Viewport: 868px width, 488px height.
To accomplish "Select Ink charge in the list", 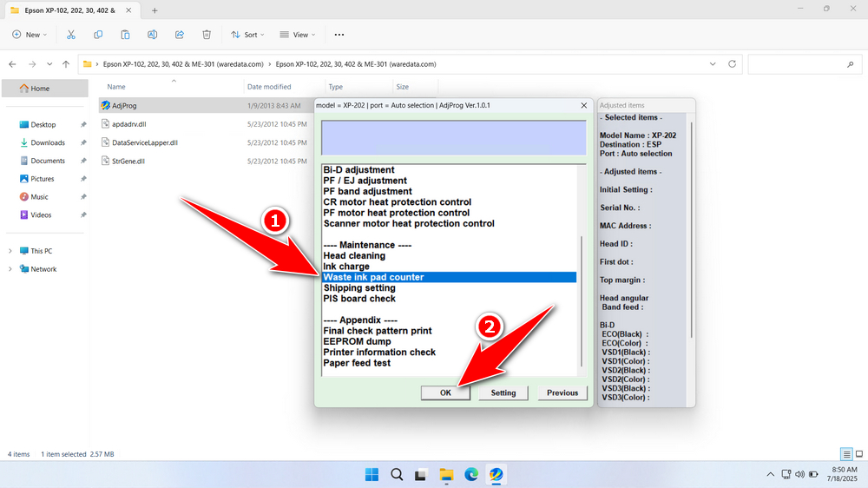I will (346, 267).
